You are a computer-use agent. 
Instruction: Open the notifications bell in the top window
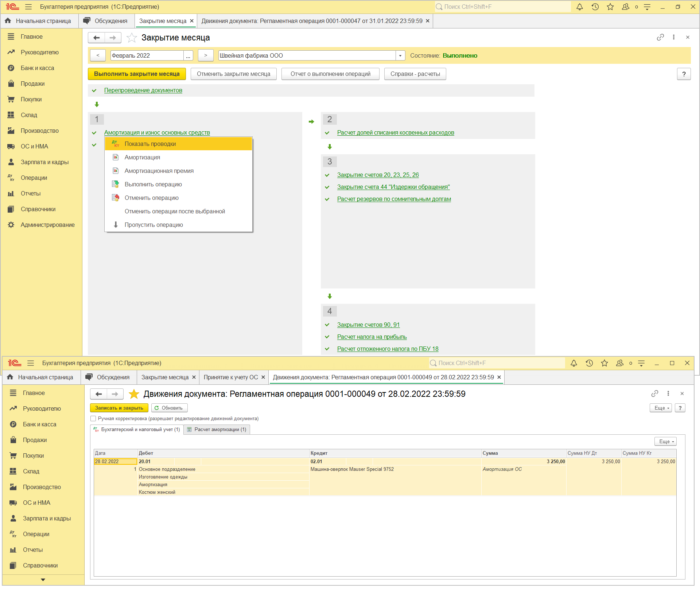point(579,7)
